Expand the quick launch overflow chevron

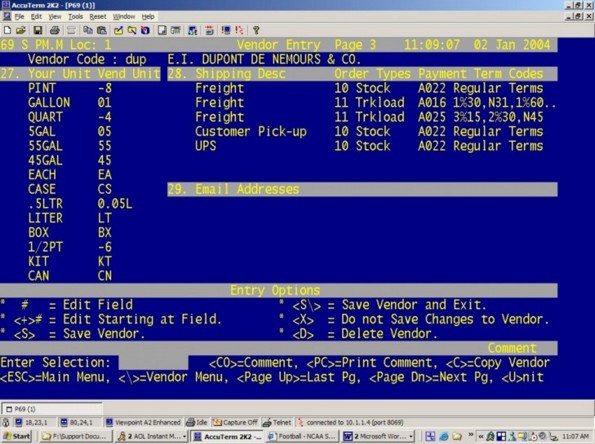click(471, 434)
